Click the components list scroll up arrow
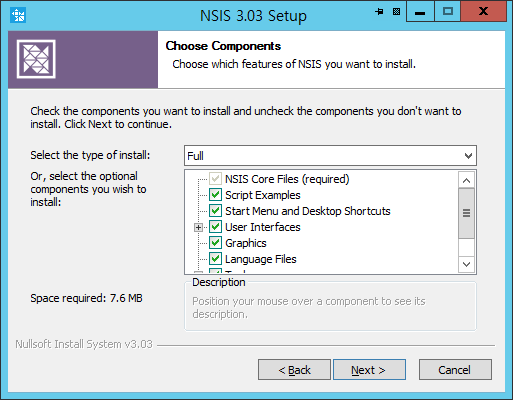Screen dimensions: 513x400 (x=466, y=180)
